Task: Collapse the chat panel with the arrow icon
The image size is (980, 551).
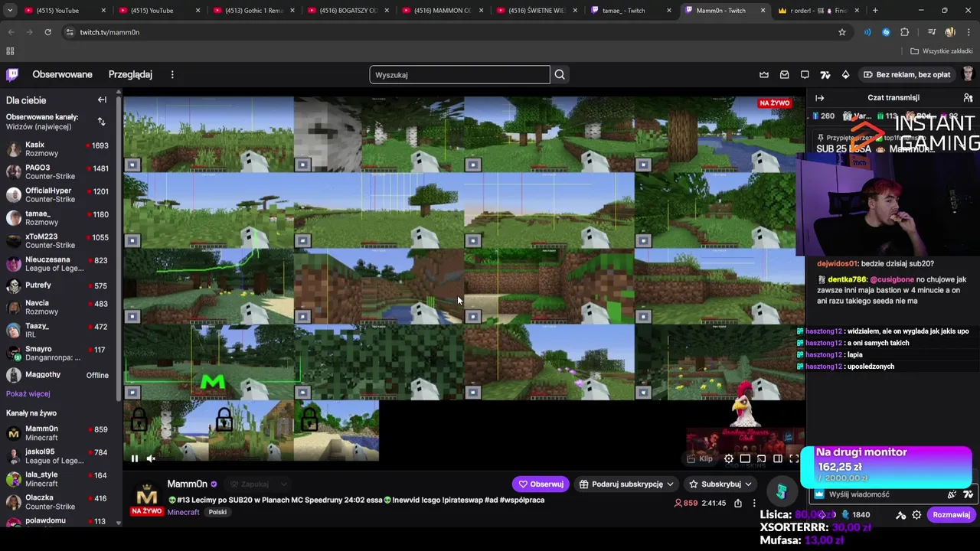Action: (x=819, y=98)
